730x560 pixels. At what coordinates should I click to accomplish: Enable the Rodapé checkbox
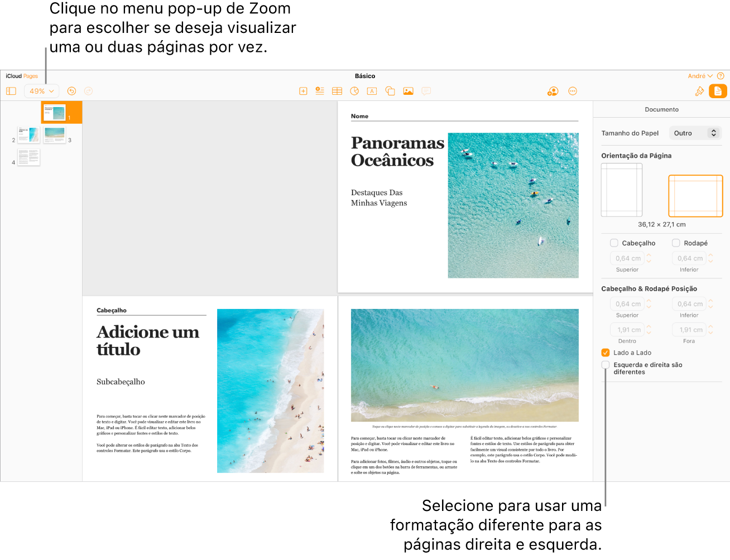[677, 243]
